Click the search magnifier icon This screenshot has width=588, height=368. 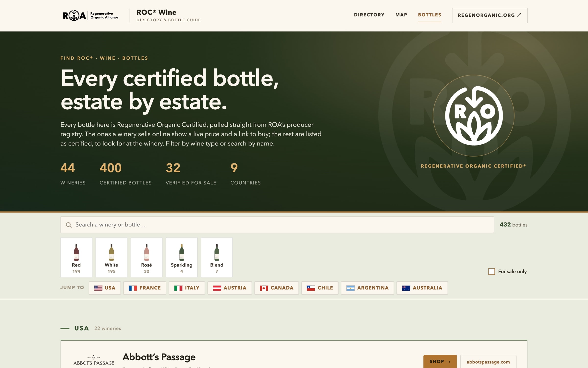tap(69, 225)
